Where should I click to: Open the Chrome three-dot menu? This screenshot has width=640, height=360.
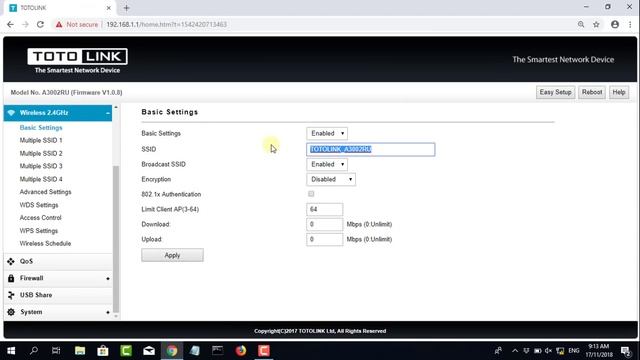pyautogui.click(x=630, y=24)
